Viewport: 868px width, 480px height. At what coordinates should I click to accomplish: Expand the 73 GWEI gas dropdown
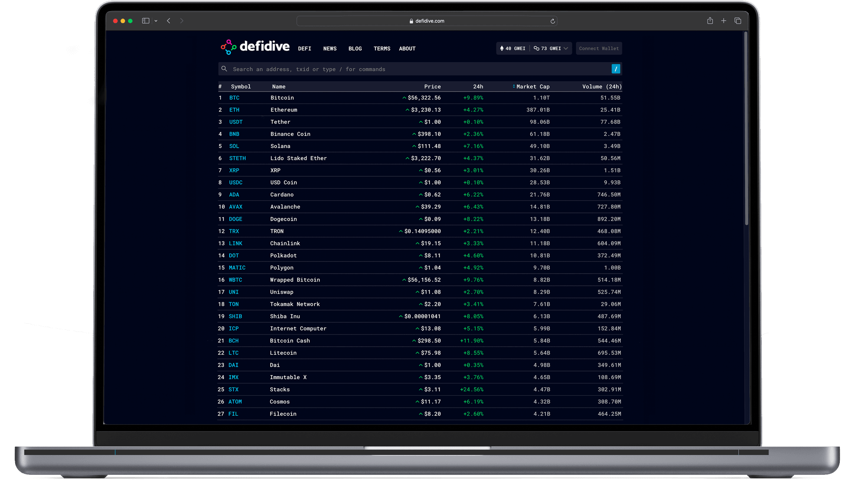pyautogui.click(x=551, y=48)
